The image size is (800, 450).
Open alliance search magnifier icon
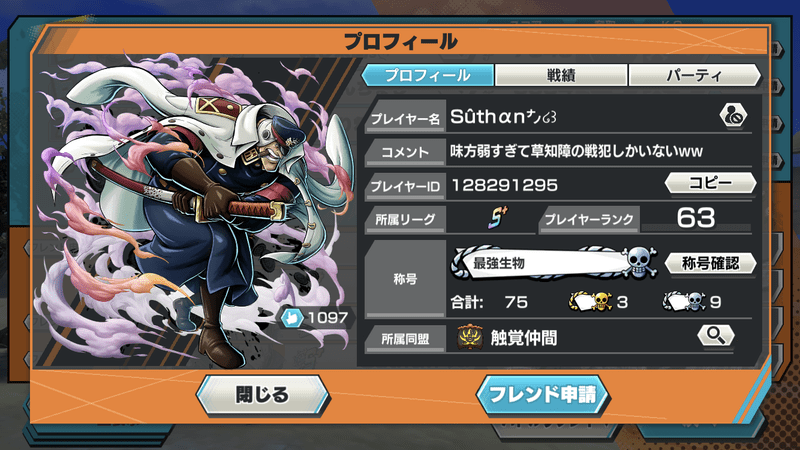(715, 335)
